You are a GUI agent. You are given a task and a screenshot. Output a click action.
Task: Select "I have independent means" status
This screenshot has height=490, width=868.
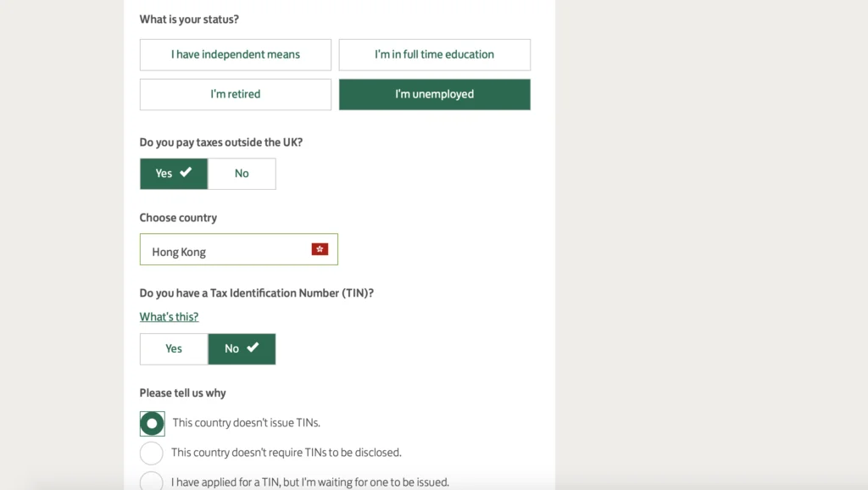pos(236,55)
